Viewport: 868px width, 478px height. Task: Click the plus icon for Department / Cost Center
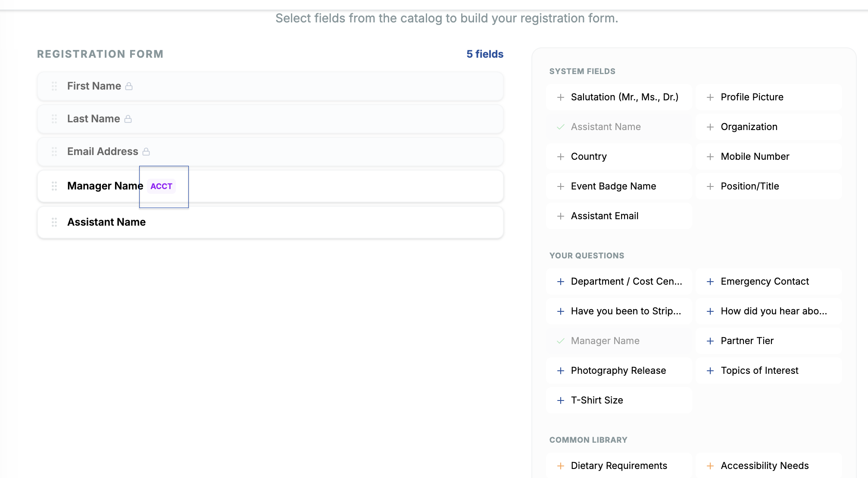coord(561,282)
